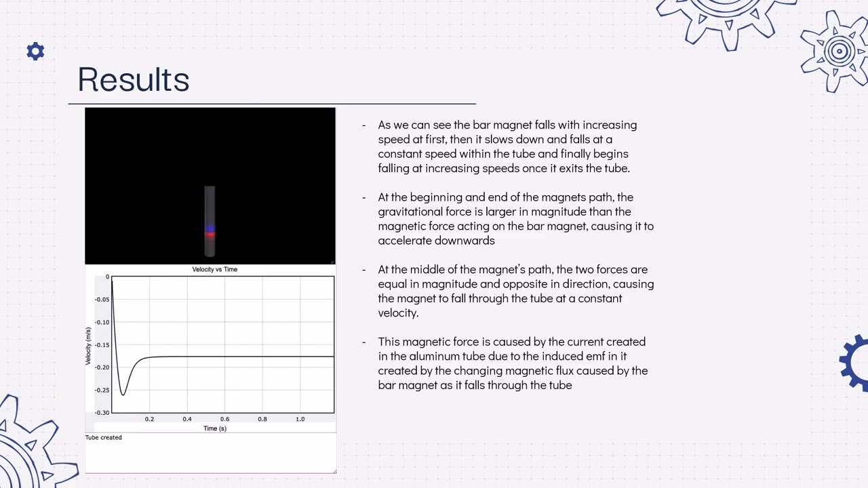Click the Velocity vs Time chart title

coord(215,269)
